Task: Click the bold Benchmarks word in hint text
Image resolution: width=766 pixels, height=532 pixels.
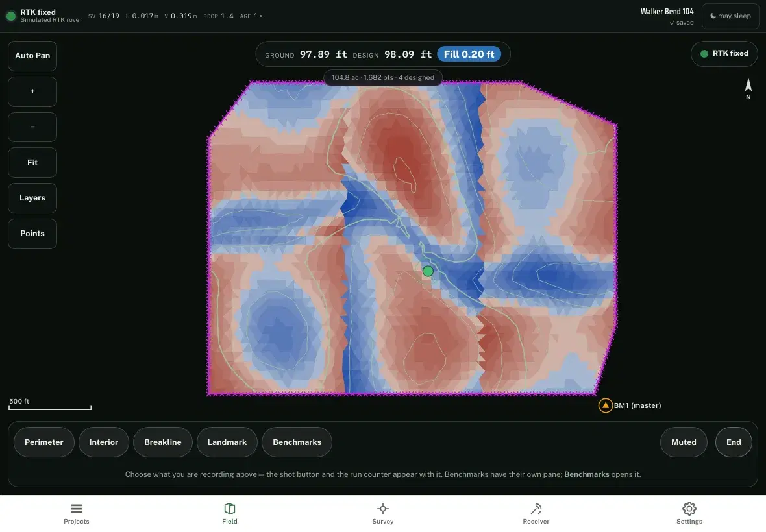Action: (x=586, y=474)
